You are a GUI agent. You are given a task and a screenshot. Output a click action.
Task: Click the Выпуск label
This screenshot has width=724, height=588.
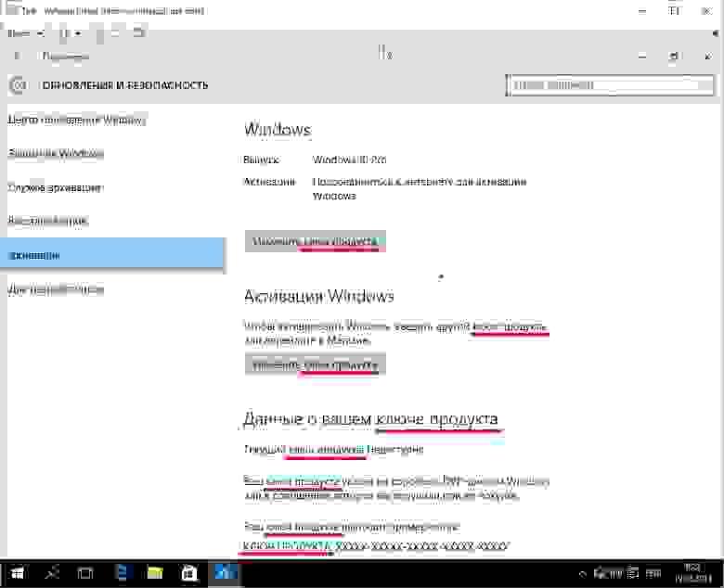(261, 160)
